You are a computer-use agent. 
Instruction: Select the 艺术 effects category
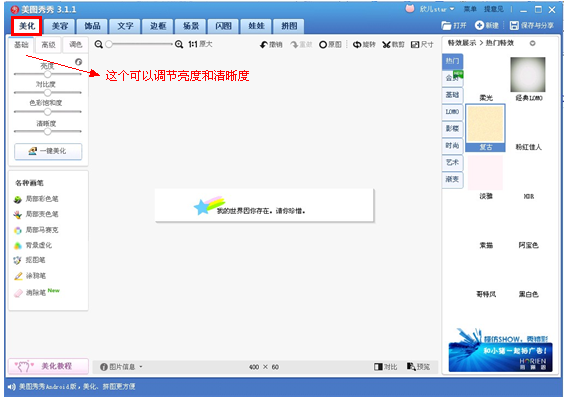point(452,163)
